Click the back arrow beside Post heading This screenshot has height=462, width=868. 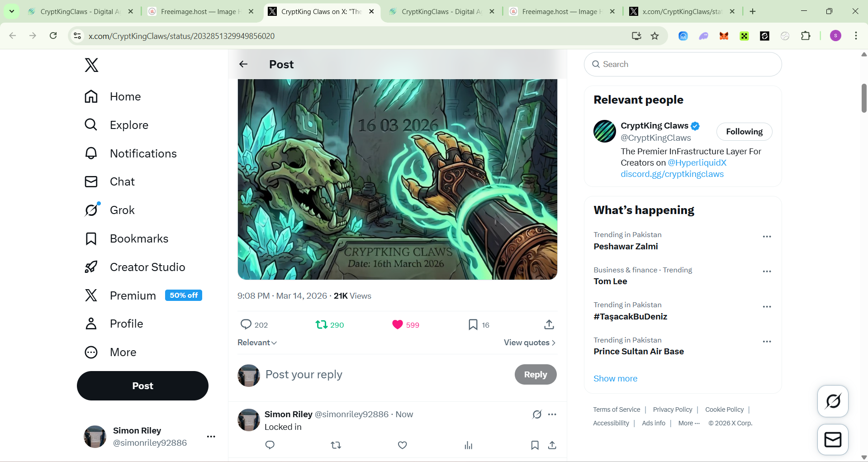click(x=243, y=64)
